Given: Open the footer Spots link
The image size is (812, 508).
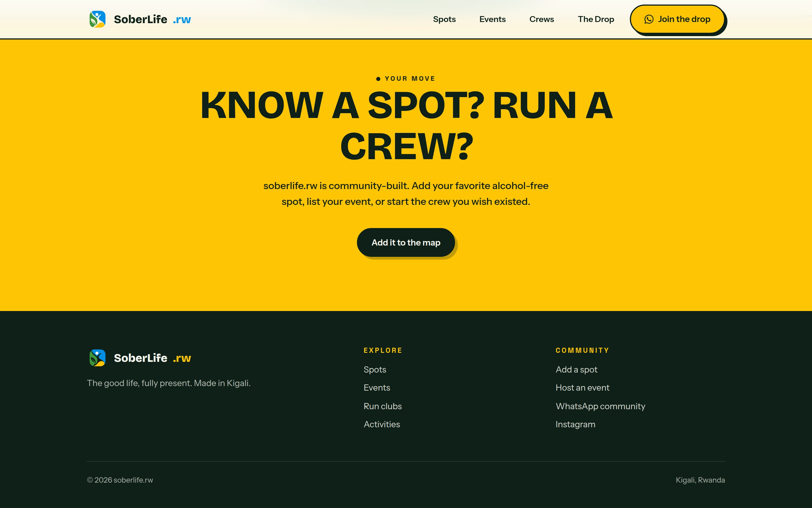Looking at the screenshot, I should 375,370.
